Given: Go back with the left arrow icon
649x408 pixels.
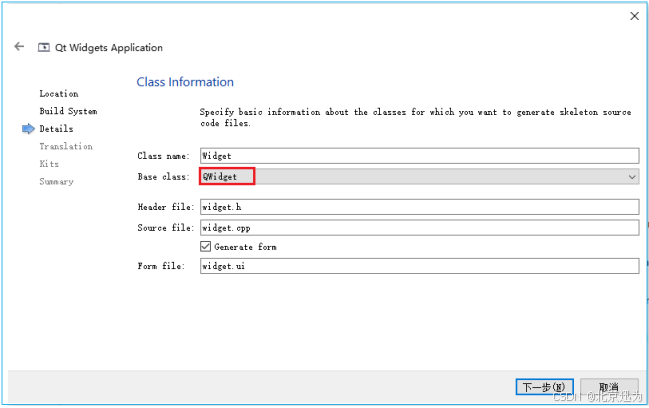Looking at the screenshot, I should coord(19,46).
